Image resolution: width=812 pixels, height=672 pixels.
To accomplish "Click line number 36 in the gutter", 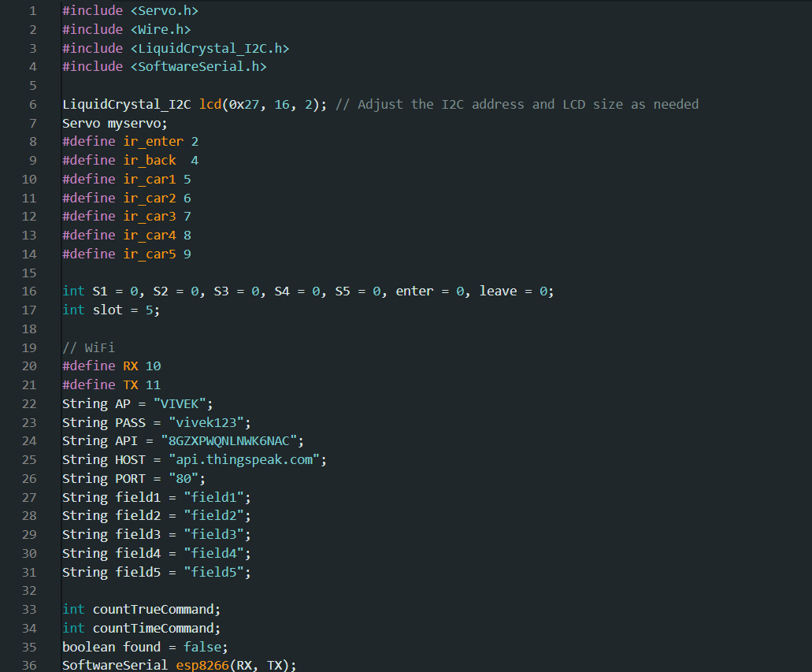I will click(x=29, y=665).
